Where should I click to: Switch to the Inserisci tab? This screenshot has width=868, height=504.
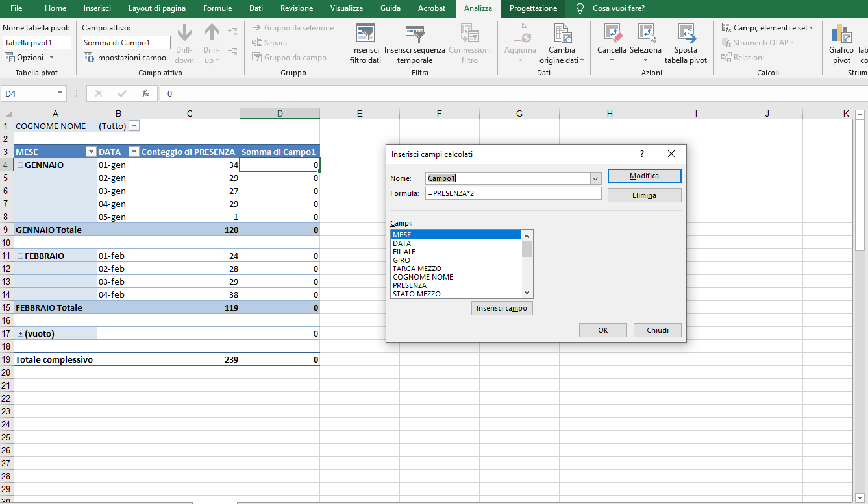[x=97, y=8]
